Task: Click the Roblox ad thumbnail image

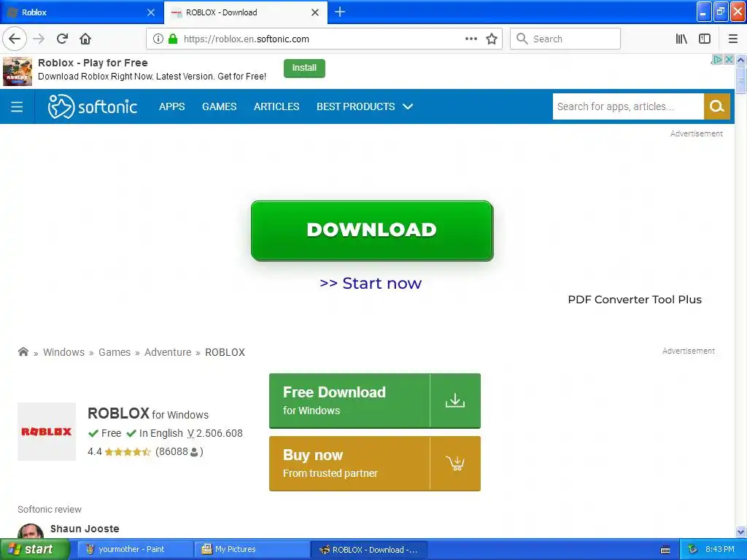Action: tap(18, 71)
